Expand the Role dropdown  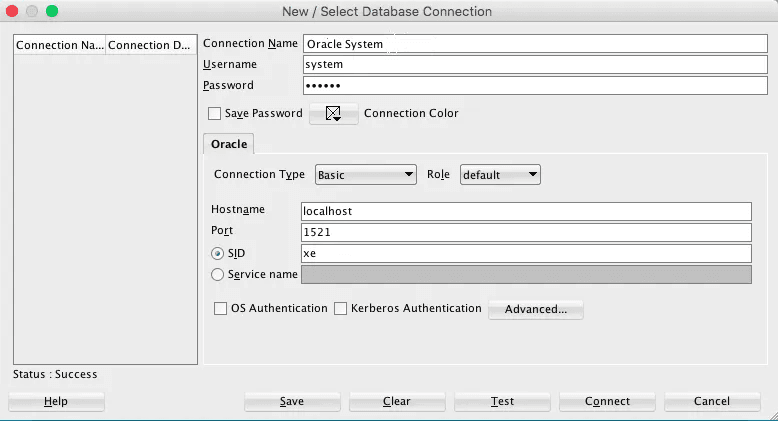500,175
